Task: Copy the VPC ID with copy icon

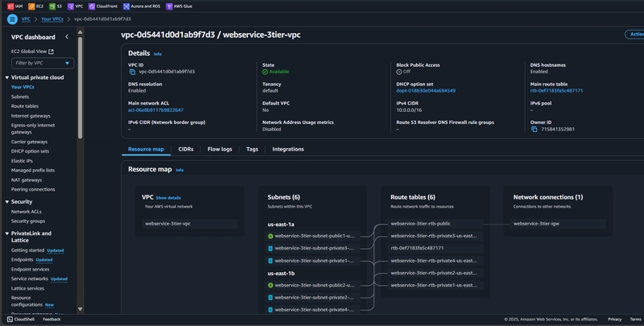Action: coord(132,72)
